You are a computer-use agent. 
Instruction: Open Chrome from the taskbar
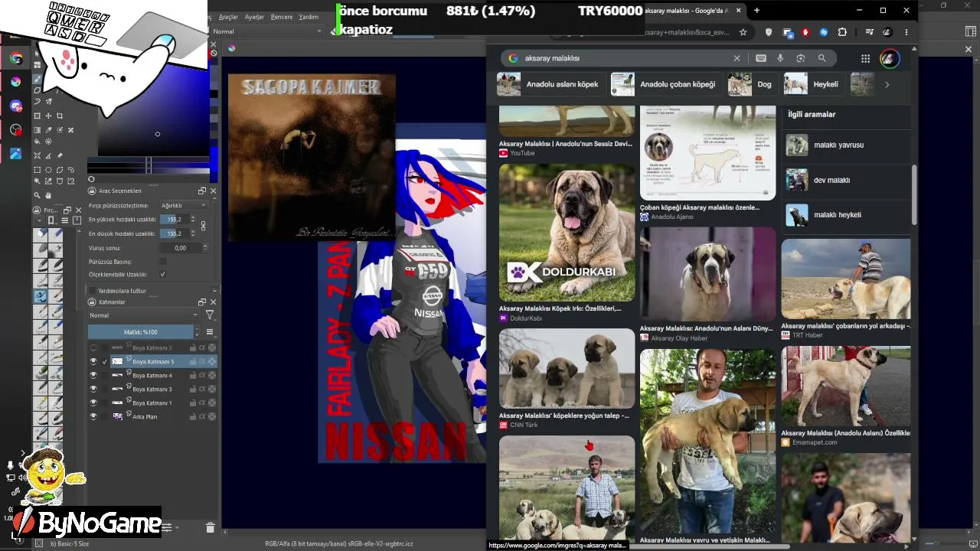coord(15,58)
